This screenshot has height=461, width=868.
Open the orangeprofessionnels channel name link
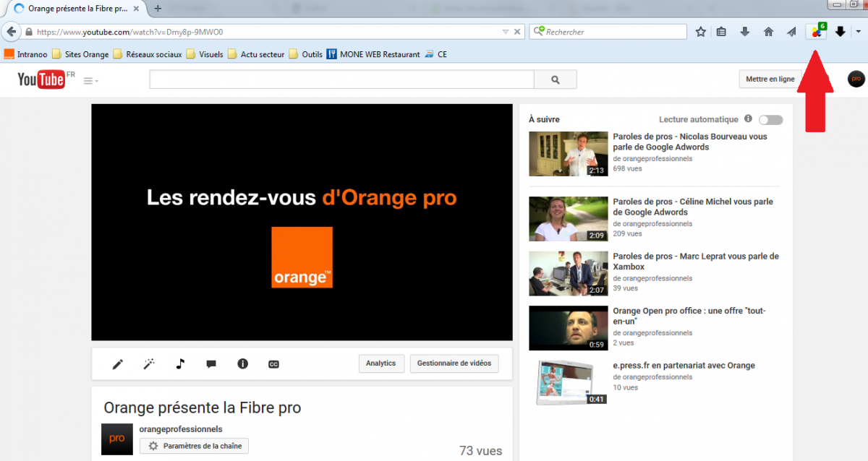coord(181,429)
